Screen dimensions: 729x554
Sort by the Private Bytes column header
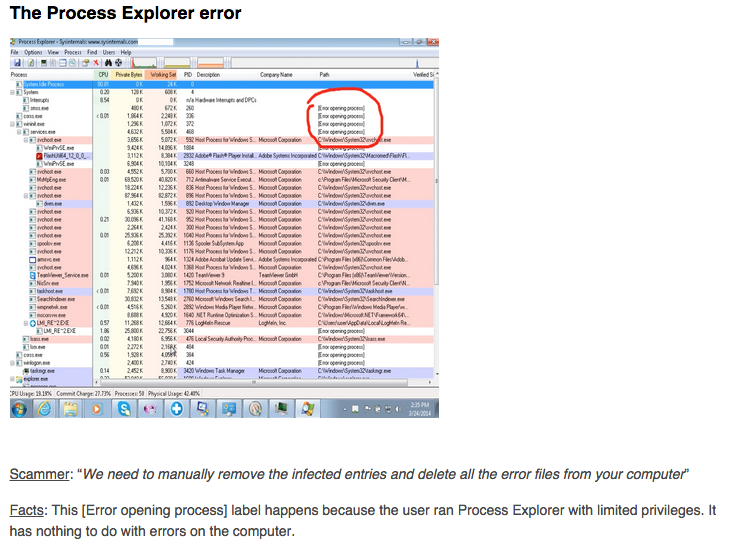pyautogui.click(x=128, y=74)
